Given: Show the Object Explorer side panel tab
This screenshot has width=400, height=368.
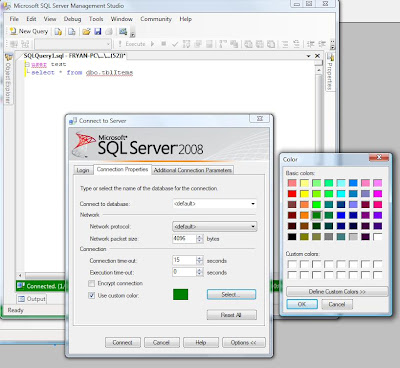Looking at the screenshot, I should point(8,79).
